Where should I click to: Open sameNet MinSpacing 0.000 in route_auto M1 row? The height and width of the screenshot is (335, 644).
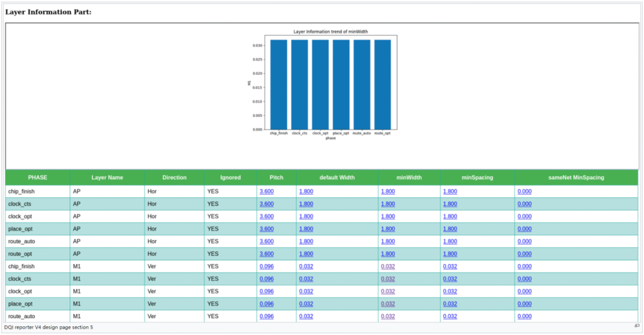[x=525, y=317]
